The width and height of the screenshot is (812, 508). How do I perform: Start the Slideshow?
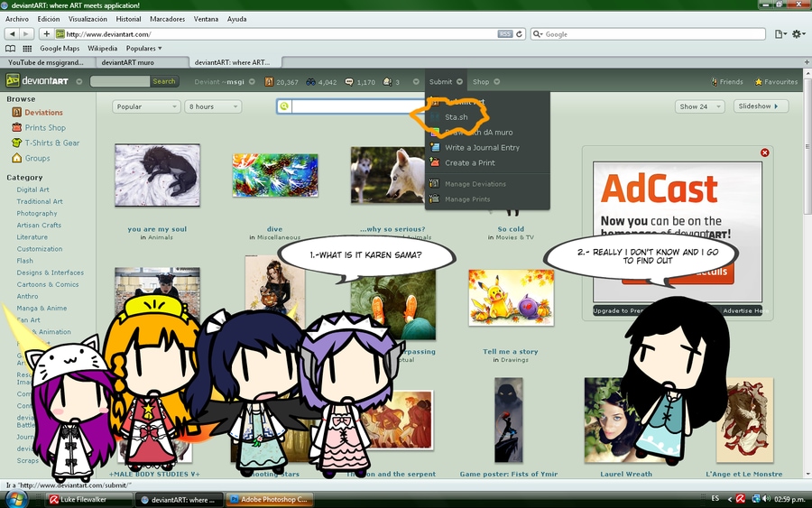pyautogui.click(x=761, y=106)
